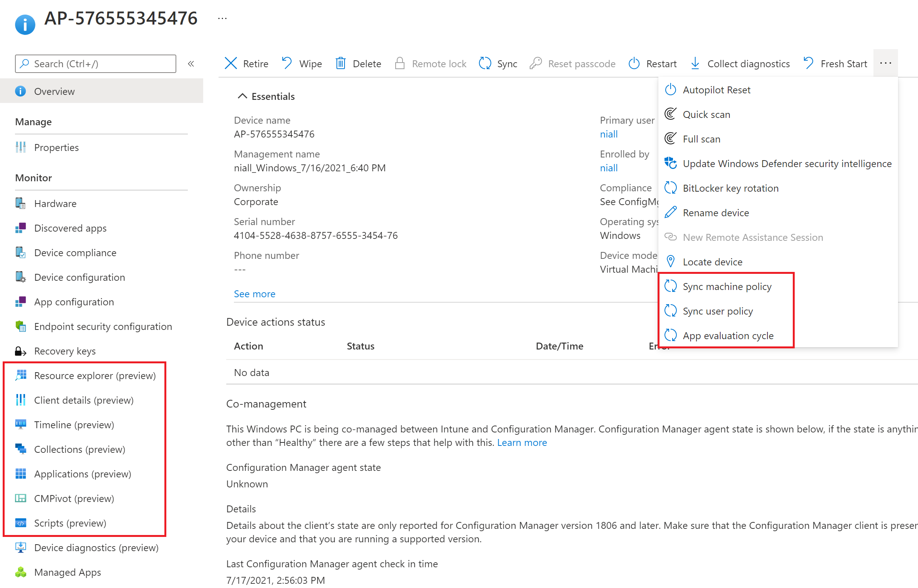Image resolution: width=918 pixels, height=588 pixels.
Task: Open the co-management Learn more link
Action: coord(522,442)
